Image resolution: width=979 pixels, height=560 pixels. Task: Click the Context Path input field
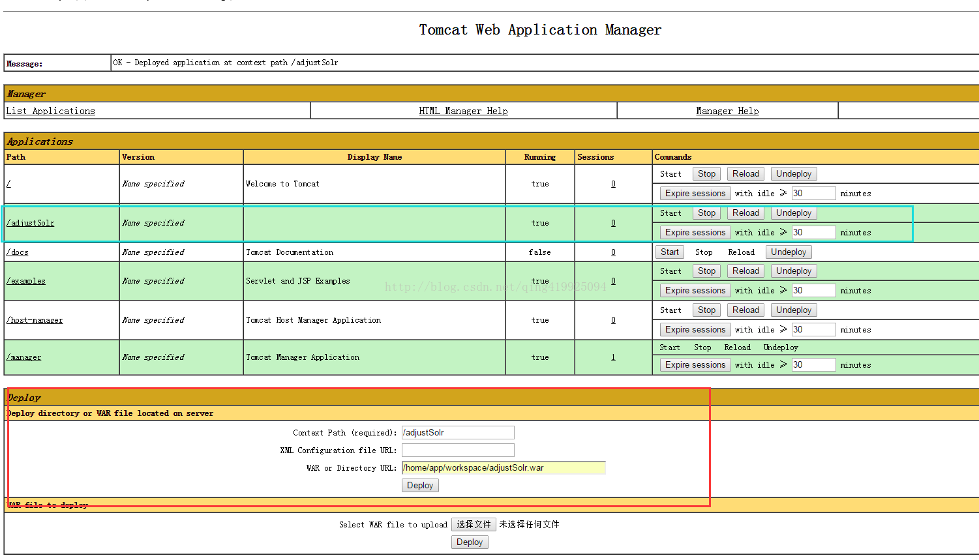coord(458,433)
